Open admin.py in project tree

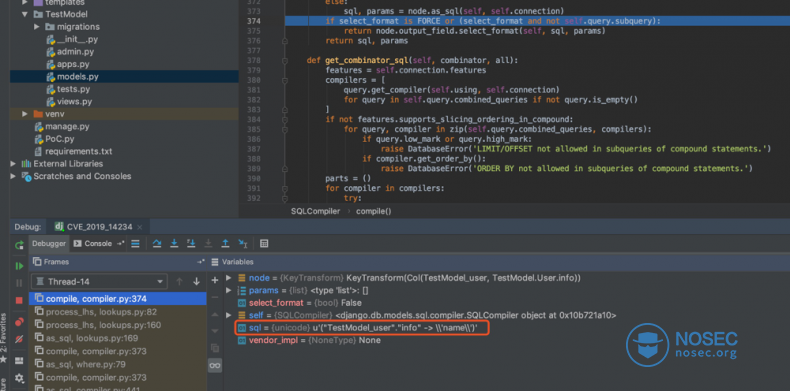(70, 52)
